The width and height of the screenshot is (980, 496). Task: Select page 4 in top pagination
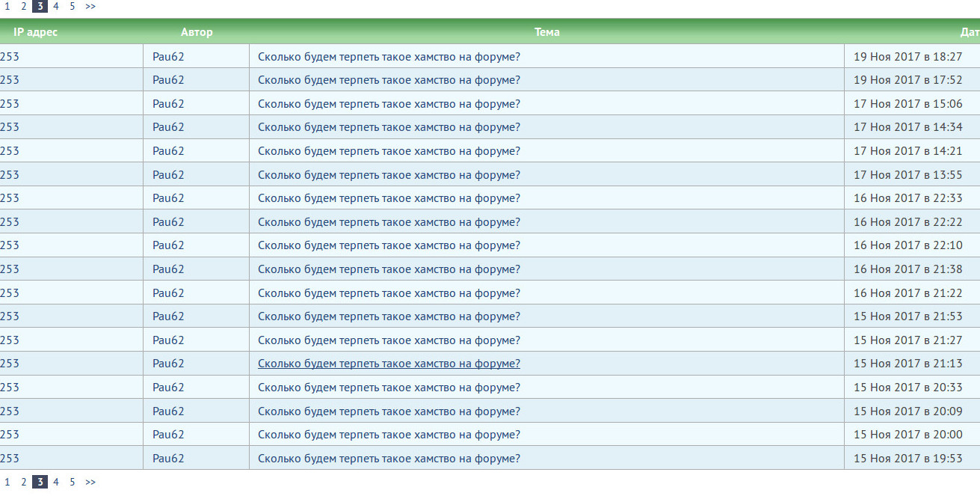(56, 6)
